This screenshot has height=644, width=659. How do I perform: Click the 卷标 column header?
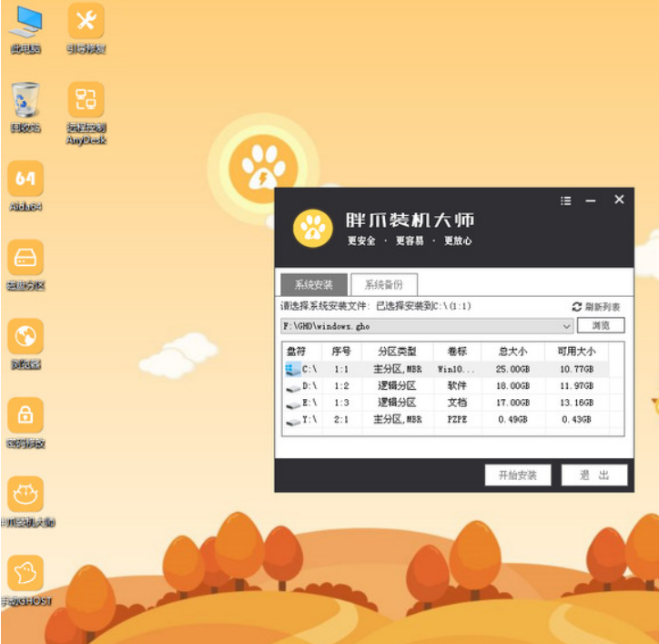coord(457,352)
